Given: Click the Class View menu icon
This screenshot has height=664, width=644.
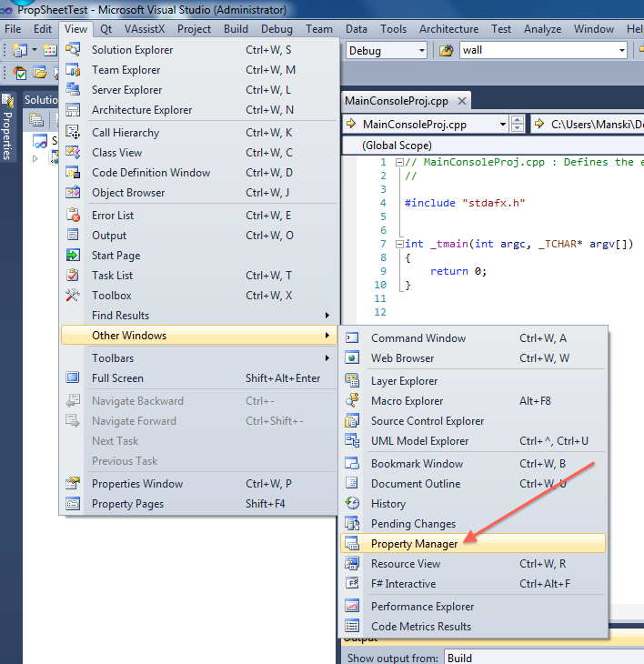Looking at the screenshot, I should click(x=73, y=152).
